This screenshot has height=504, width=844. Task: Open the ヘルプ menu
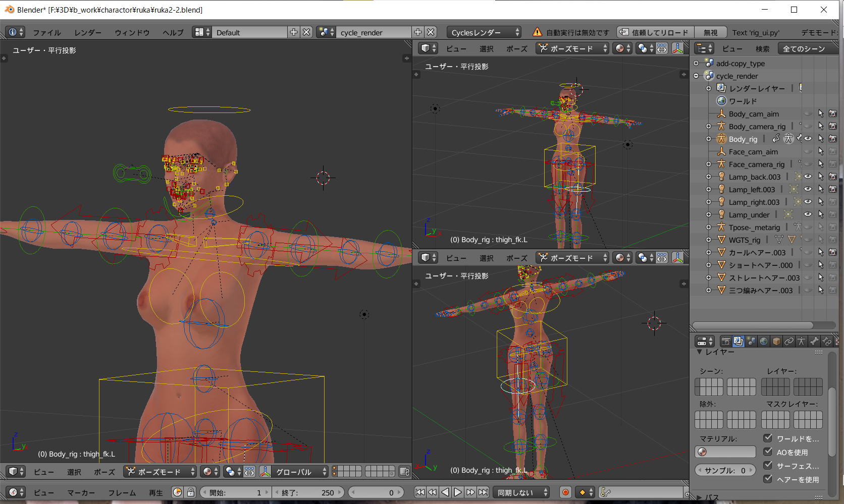click(173, 32)
